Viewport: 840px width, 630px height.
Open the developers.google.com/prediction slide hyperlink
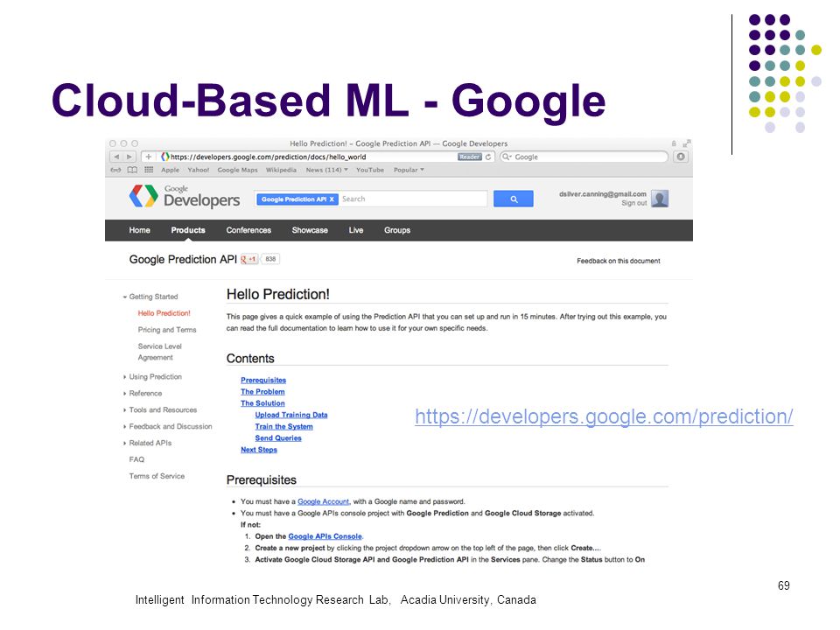[x=604, y=416]
